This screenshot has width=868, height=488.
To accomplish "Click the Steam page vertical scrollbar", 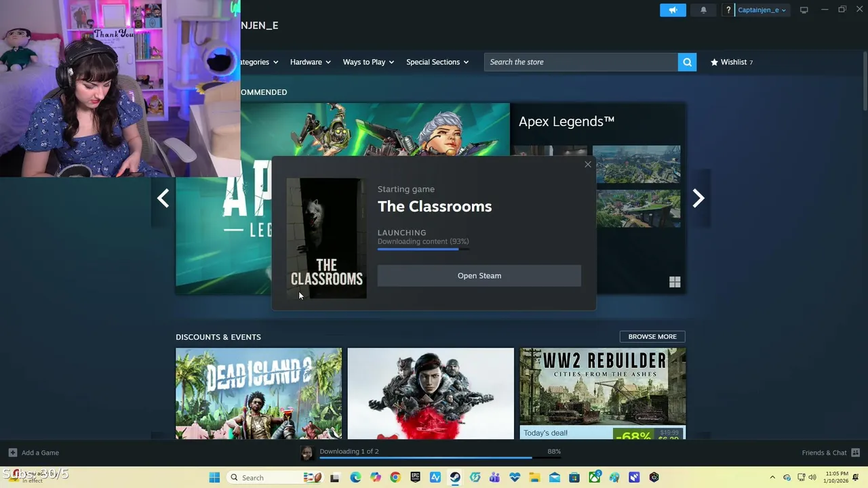I will coord(864,81).
